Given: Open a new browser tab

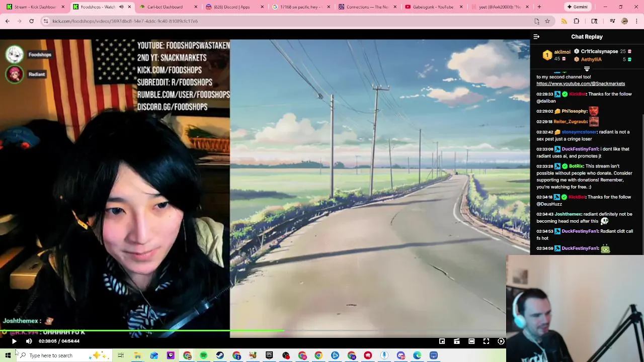Looking at the screenshot, I should pyautogui.click(x=539, y=7).
